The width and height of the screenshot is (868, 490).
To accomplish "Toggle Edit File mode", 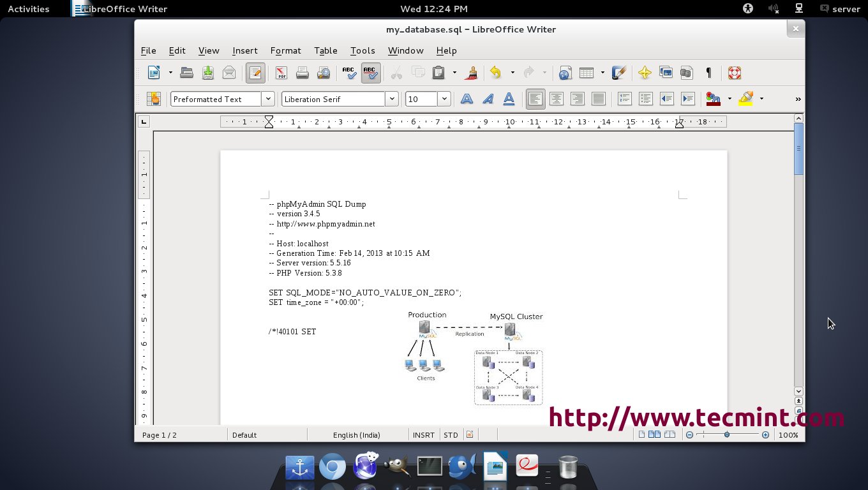I will click(x=255, y=73).
